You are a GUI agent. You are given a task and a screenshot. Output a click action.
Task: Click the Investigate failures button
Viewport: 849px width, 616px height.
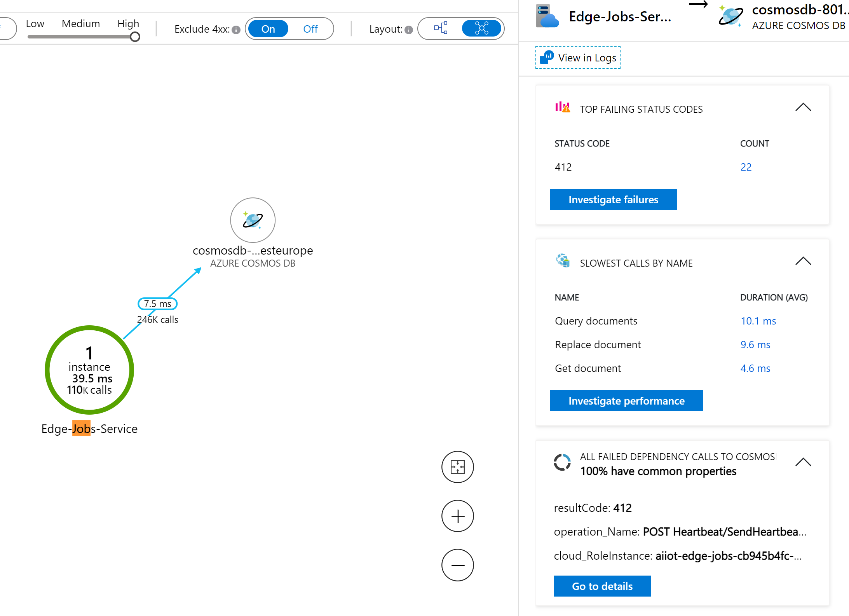click(613, 199)
